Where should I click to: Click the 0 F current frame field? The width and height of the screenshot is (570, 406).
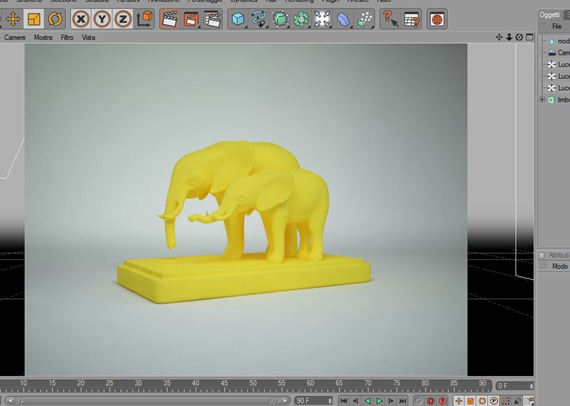pos(515,386)
